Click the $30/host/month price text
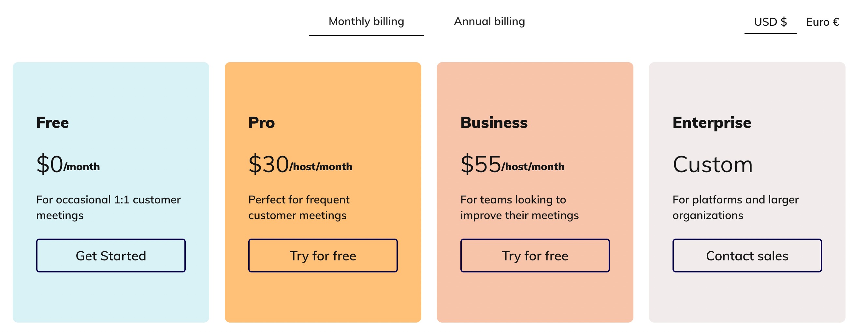Screen dimensions: 868x332 tap(300, 164)
